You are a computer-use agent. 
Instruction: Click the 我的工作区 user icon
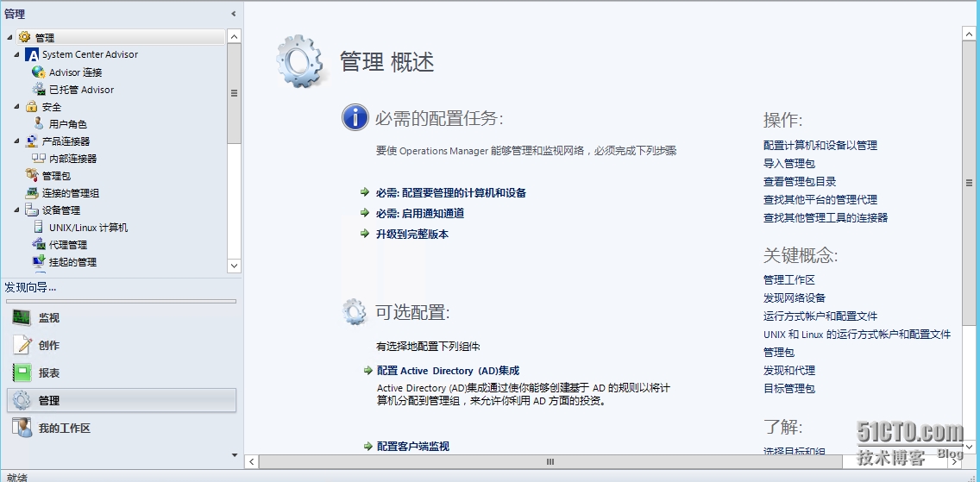click(22, 428)
